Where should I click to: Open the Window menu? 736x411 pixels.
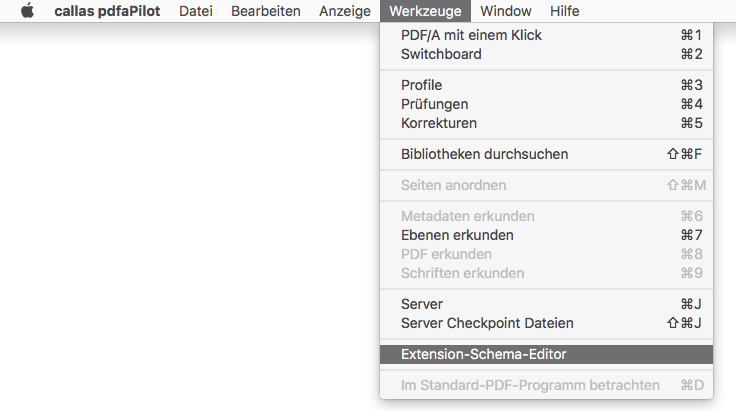click(506, 11)
